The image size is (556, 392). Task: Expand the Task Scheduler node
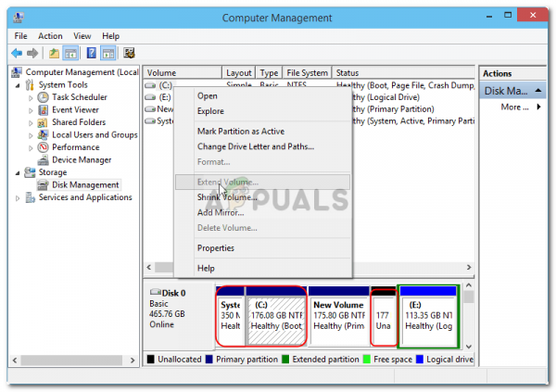(x=31, y=98)
